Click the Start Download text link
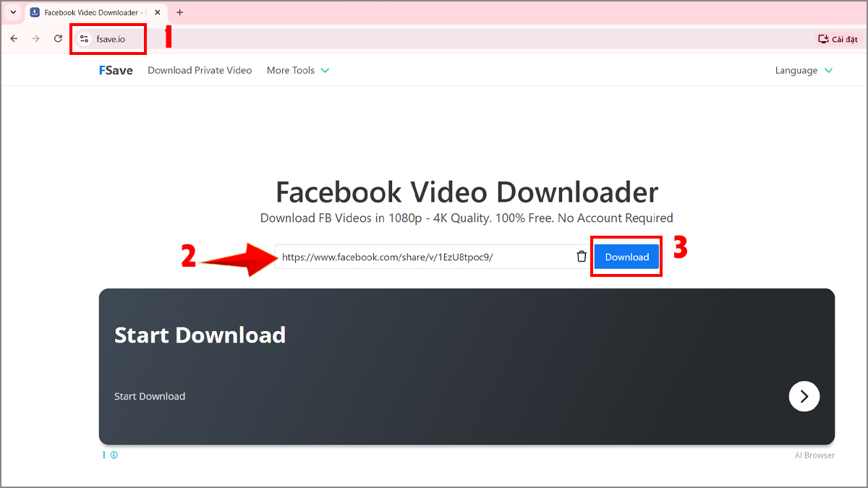This screenshot has height=488, width=868. tap(149, 396)
